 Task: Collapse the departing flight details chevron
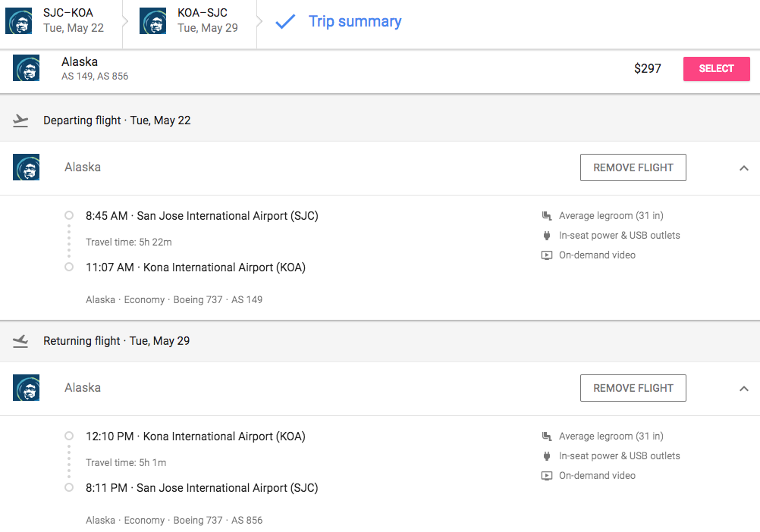[x=743, y=168]
